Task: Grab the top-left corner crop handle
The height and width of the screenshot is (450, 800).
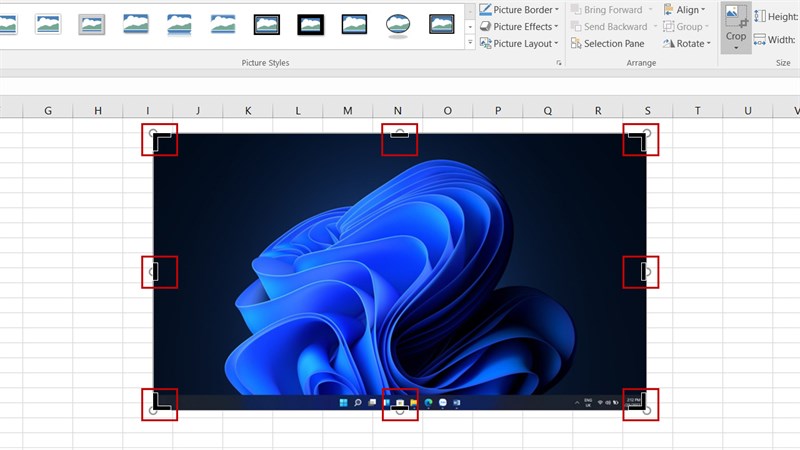Action: pos(160,140)
